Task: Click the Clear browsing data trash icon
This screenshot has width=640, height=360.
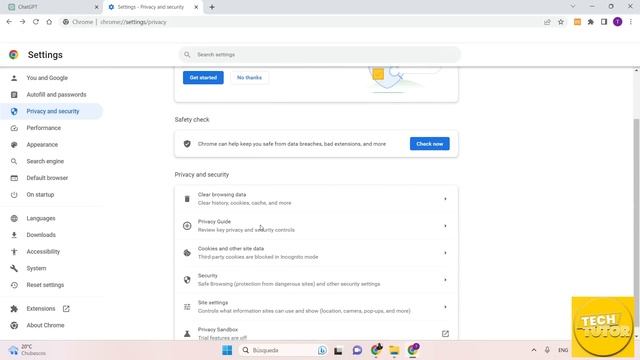Action: [x=187, y=199]
